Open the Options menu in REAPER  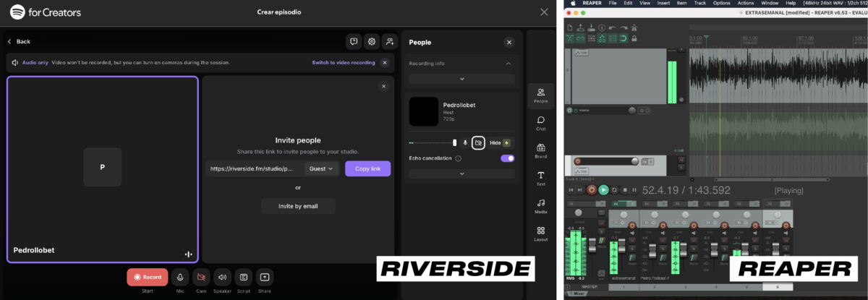[x=721, y=4]
